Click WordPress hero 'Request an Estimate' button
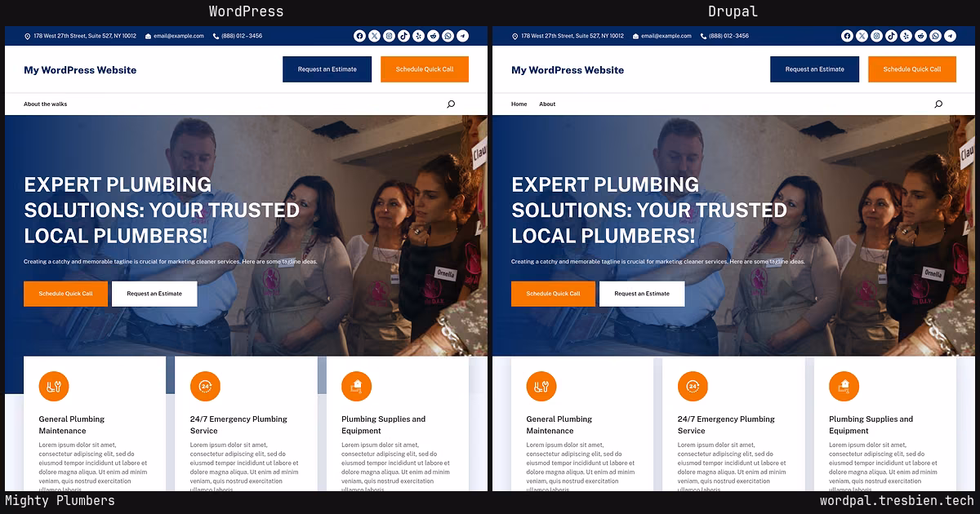This screenshot has height=514, width=980. point(154,294)
